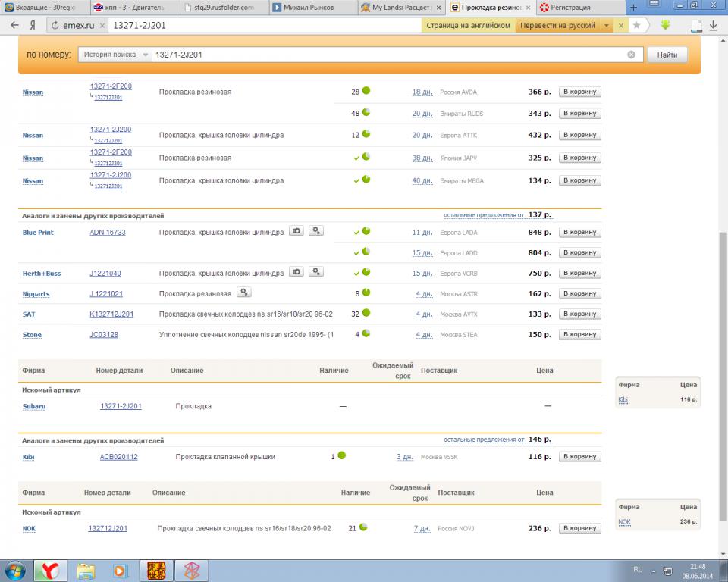Open gear details for Blue Print ADN 16733
The width and height of the screenshot is (728, 582).
pos(316,230)
